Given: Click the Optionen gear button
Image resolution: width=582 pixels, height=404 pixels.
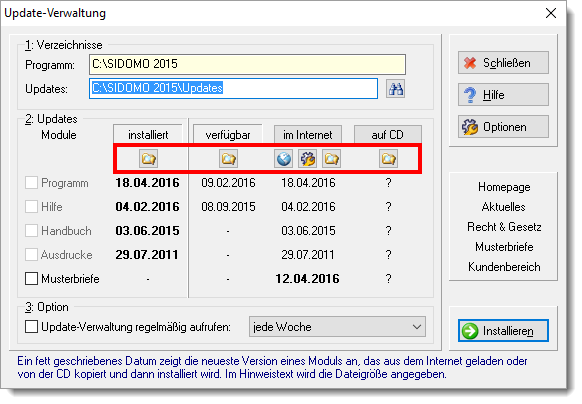Looking at the screenshot, I should pyautogui.click(x=503, y=127).
